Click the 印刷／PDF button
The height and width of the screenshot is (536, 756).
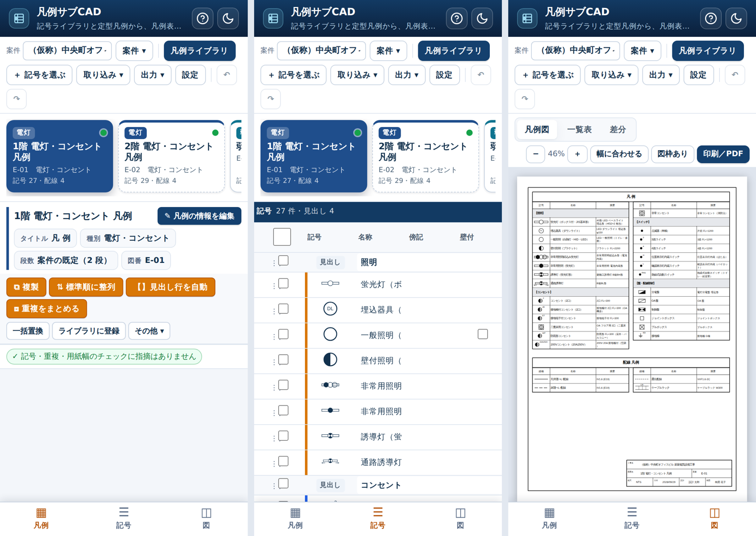pos(723,154)
